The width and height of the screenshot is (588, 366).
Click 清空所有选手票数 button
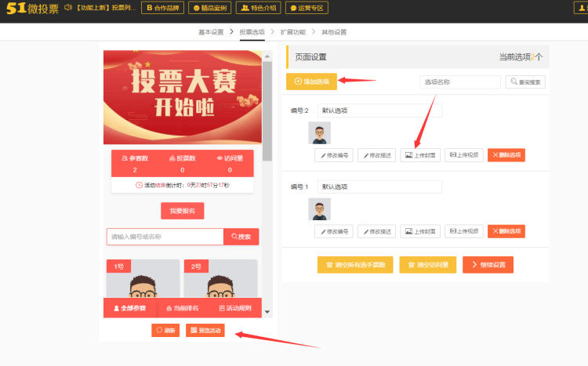click(x=355, y=265)
